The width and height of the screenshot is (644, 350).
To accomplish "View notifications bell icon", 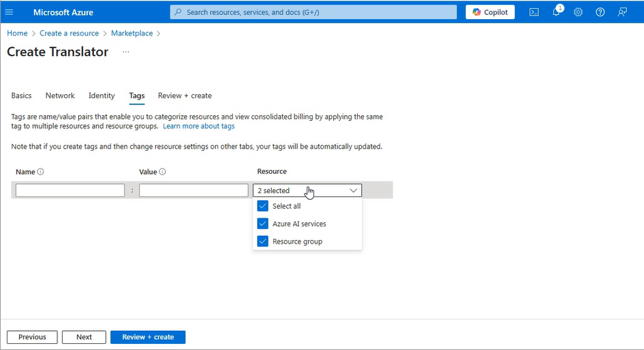I will pyautogui.click(x=556, y=12).
